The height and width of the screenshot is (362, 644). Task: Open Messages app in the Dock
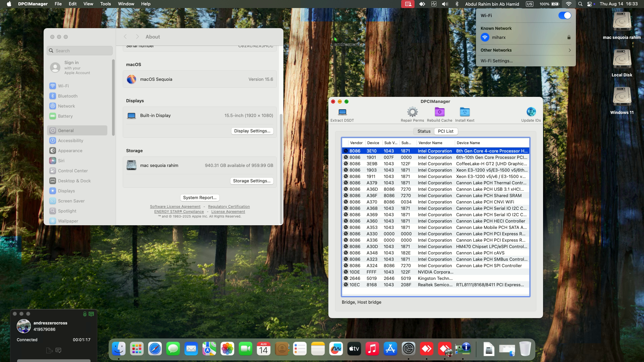coord(173,349)
